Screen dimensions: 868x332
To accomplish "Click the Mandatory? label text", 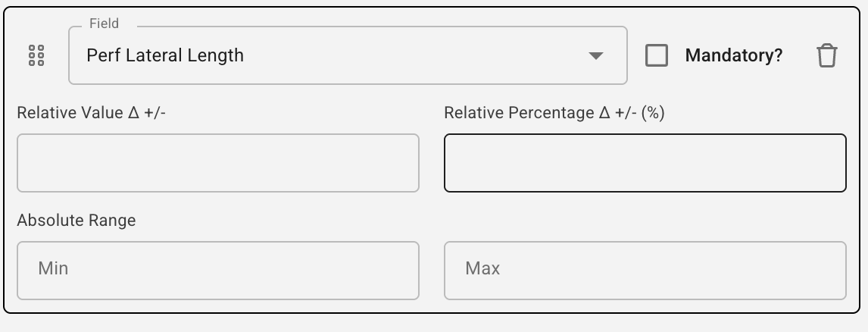I will [733, 55].
